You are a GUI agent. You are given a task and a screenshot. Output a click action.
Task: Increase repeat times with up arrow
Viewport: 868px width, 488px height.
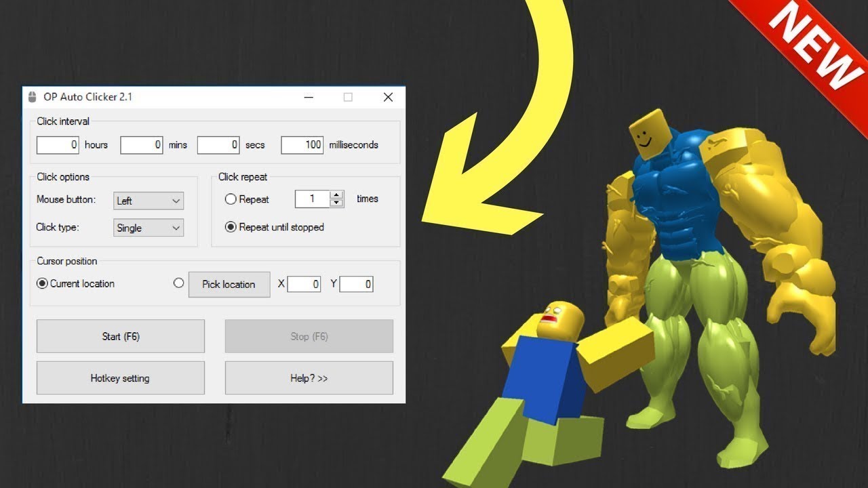pos(337,195)
